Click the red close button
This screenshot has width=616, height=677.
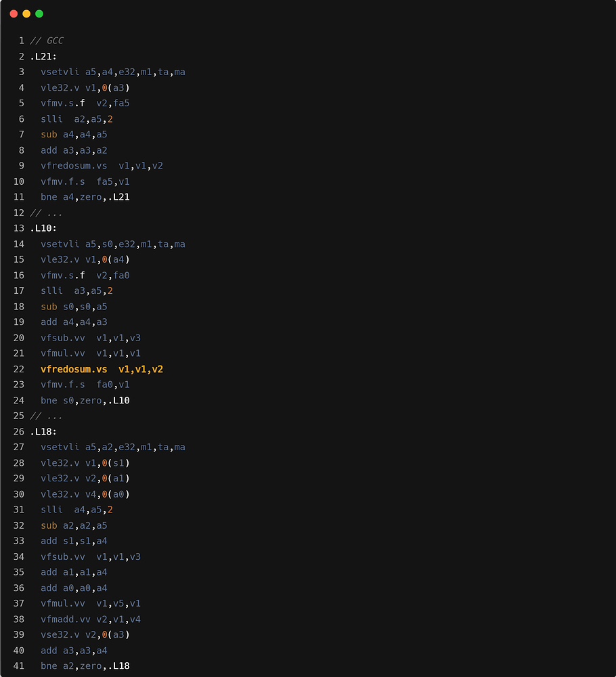[12, 12]
